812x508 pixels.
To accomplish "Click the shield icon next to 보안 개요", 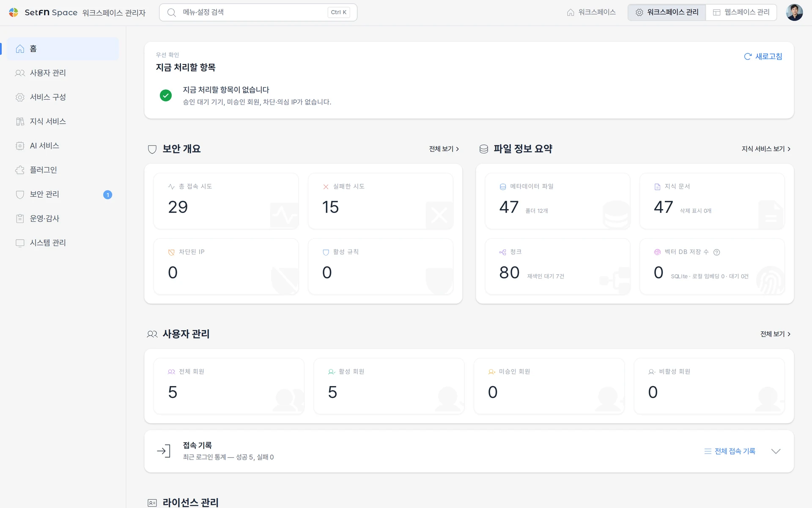I will (152, 149).
